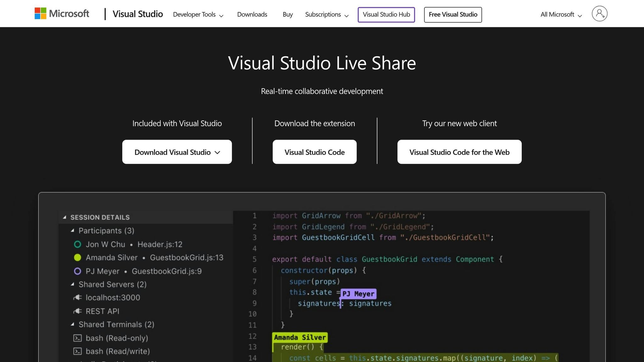Collapse the Shared Terminals (2) node
The width and height of the screenshot is (644, 362).
click(x=73, y=324)
